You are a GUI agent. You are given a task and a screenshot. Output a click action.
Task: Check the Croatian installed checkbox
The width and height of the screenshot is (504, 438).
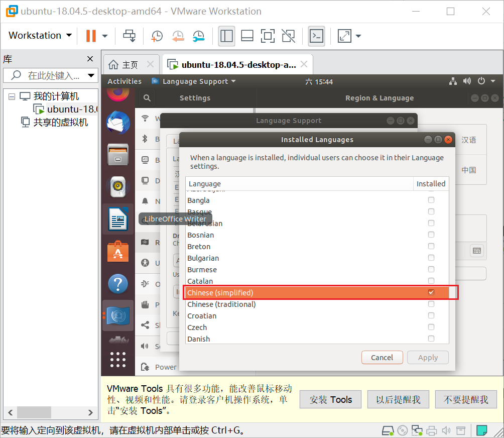tap(431, 315)
